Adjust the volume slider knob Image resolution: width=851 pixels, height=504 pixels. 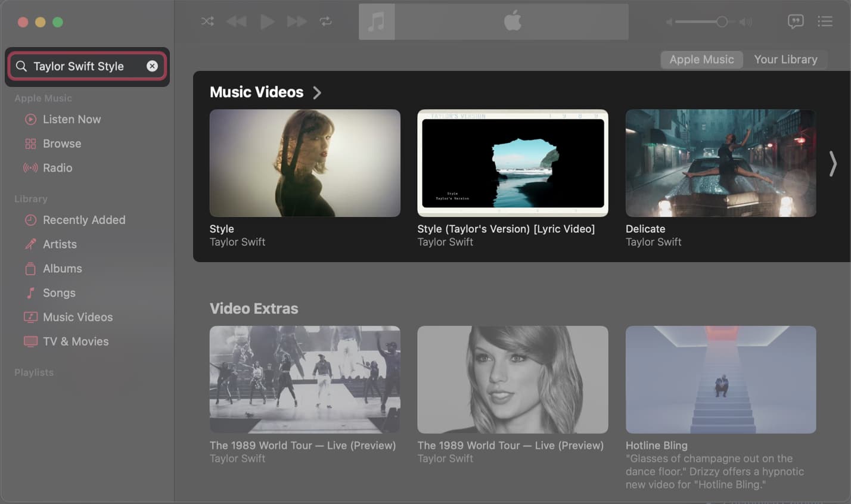click(x=722, y=22)
